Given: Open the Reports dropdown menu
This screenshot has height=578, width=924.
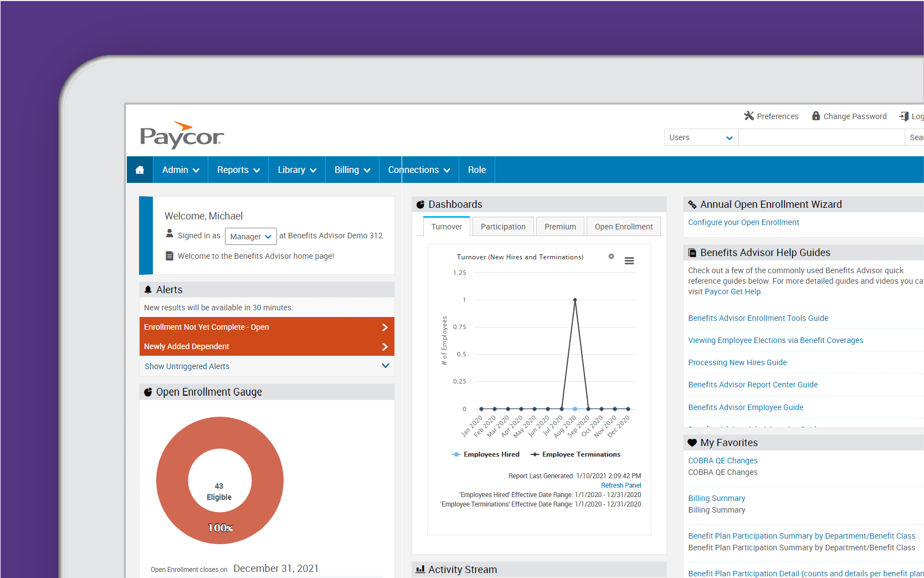Looking at the screenshot, I should 238,170.
